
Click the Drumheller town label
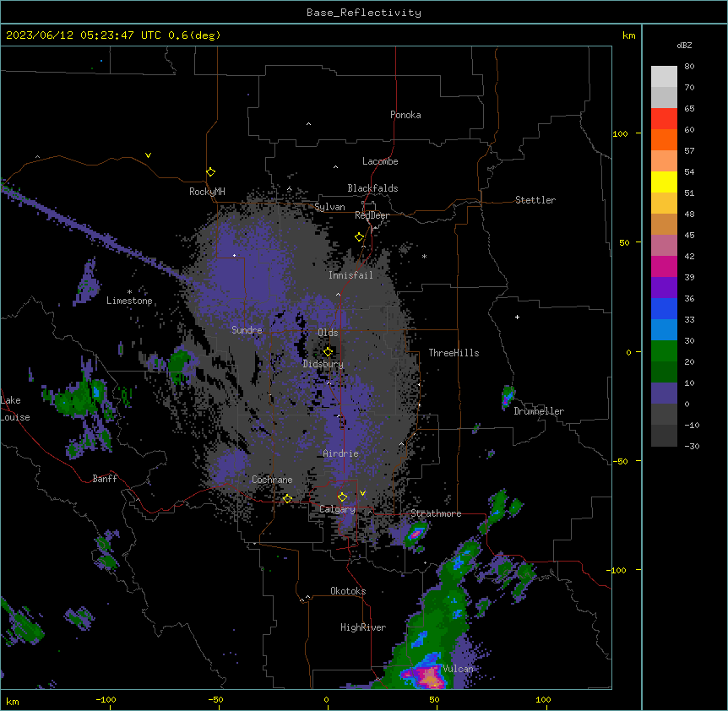point(539,411)
